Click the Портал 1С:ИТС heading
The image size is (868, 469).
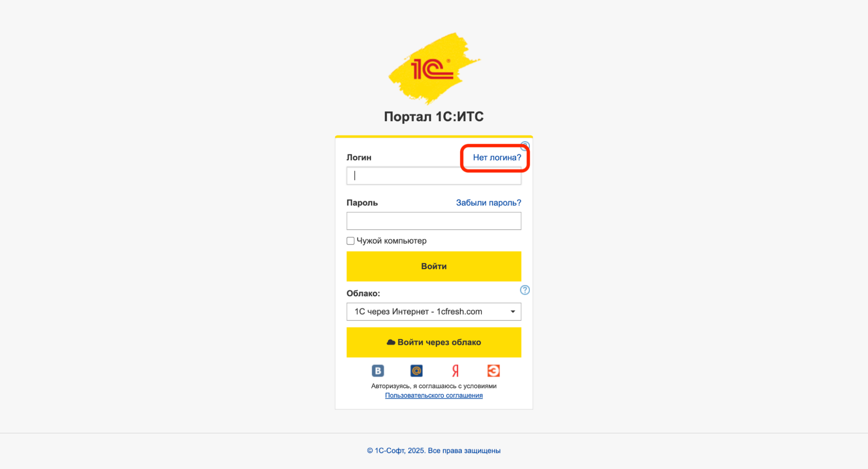coord(434,116)
